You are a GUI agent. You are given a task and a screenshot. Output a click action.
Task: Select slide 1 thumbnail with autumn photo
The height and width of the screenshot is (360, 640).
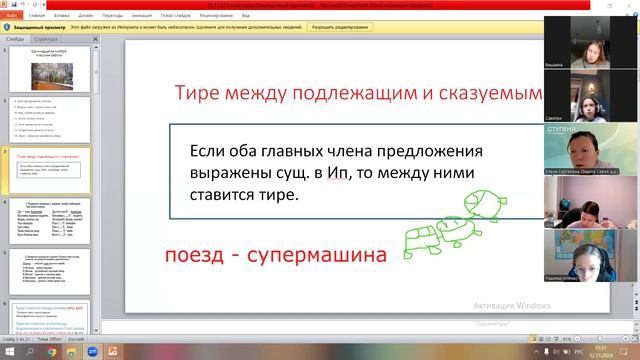49,69
